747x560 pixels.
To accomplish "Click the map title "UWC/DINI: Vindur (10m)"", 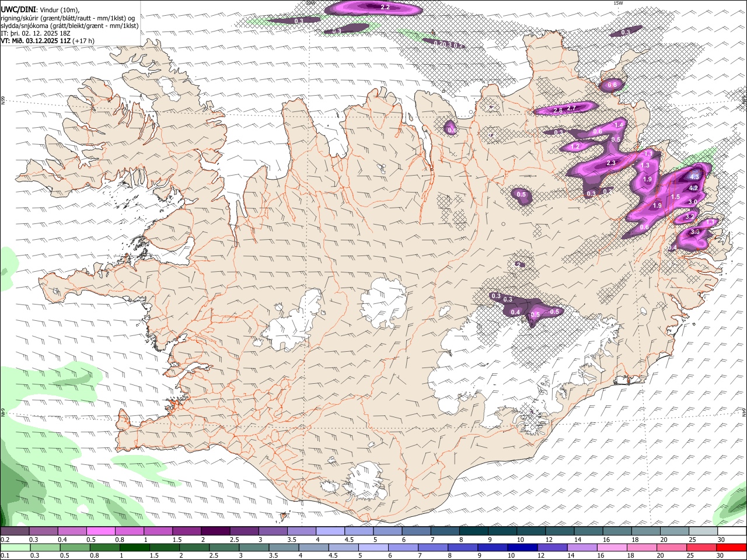I will [40, 10].
